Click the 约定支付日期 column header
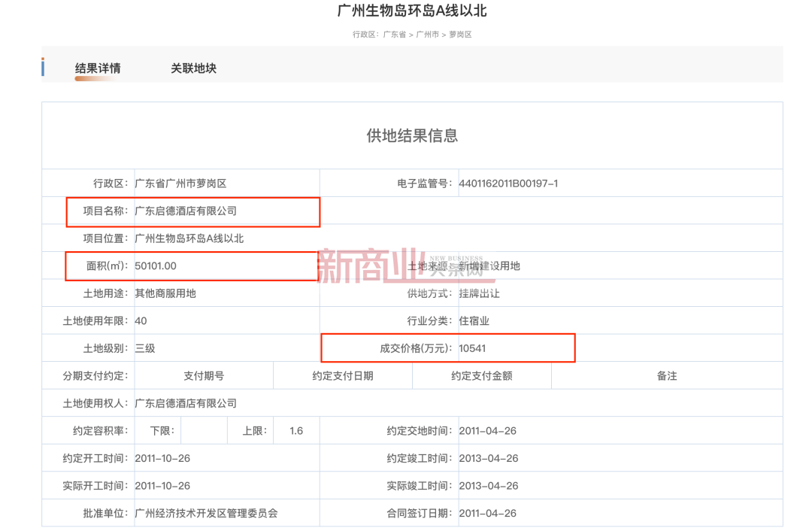The height and width of the screenshot is (528, 812). 343,375
